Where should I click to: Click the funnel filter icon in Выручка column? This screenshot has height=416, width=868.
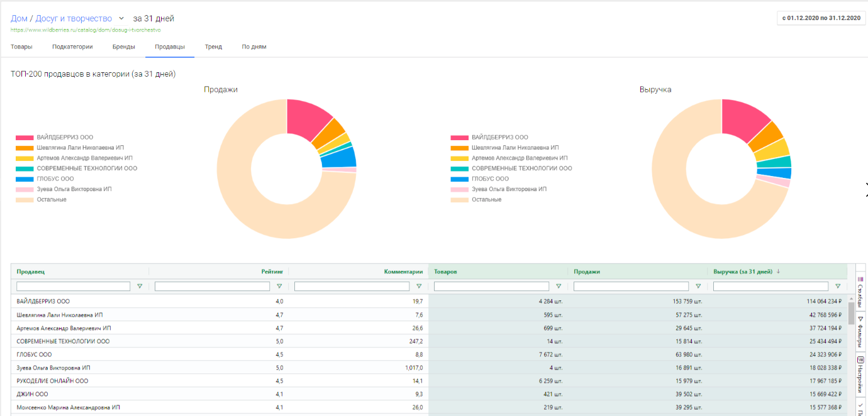[x=838, y=286]
